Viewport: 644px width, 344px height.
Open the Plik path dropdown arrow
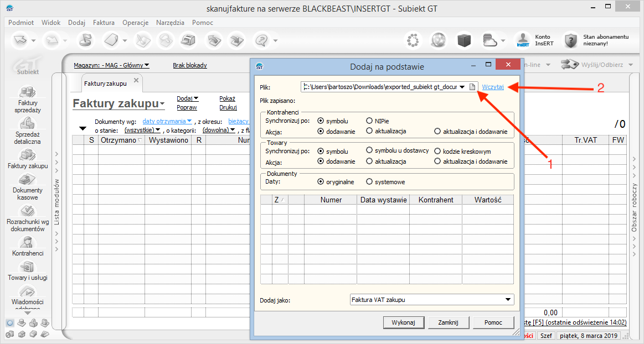coord(462,87)
